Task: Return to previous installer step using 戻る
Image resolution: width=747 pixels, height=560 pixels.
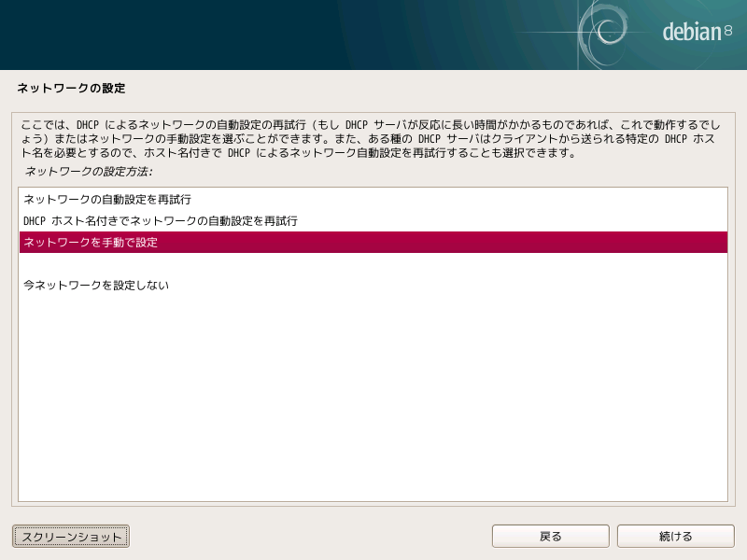Action: (x=550, y=536)
